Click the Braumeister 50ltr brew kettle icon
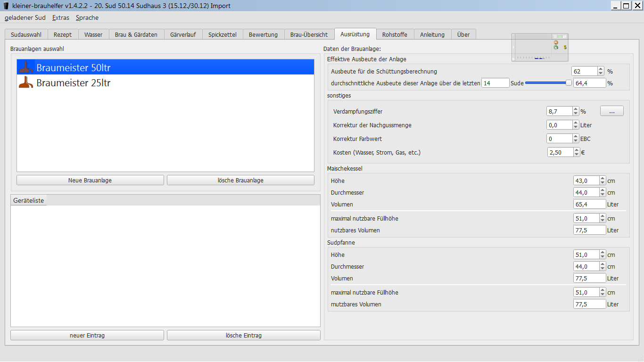This screenshot has height=362, width=644. 25,67
